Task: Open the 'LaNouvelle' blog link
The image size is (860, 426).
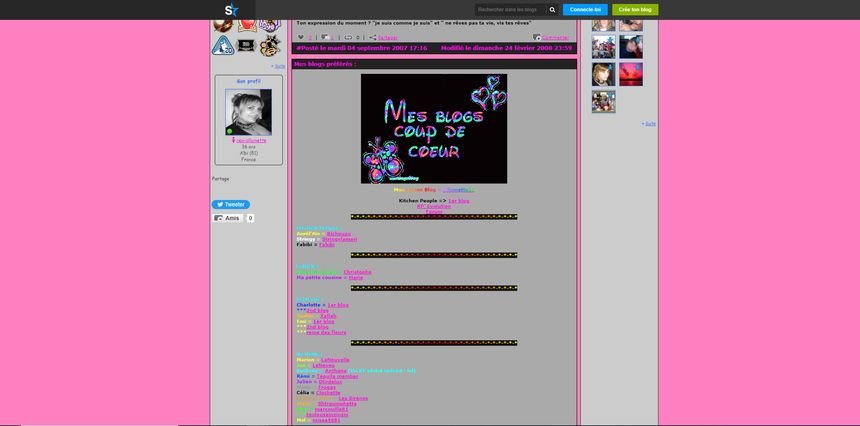Action: (335, 360)
